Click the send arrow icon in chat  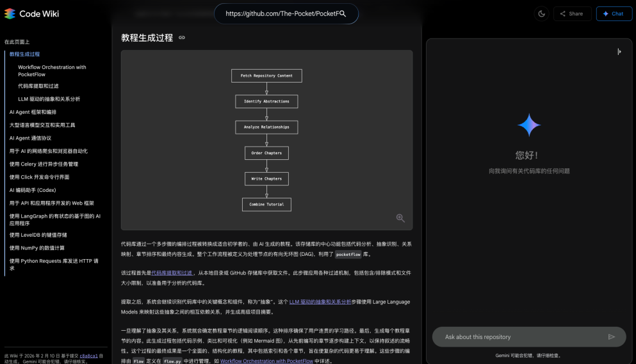tap(612, 336)
